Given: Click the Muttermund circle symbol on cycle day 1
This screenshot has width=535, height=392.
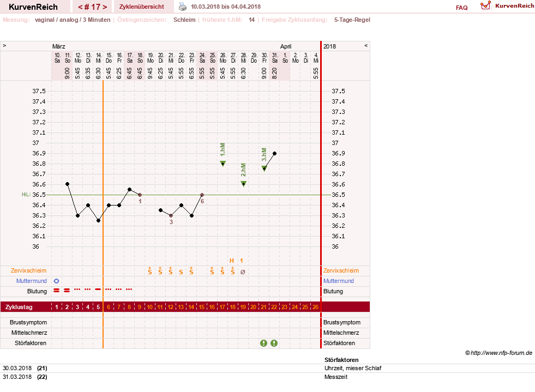Looking at the screenshot, I should [x=57, y=281].
